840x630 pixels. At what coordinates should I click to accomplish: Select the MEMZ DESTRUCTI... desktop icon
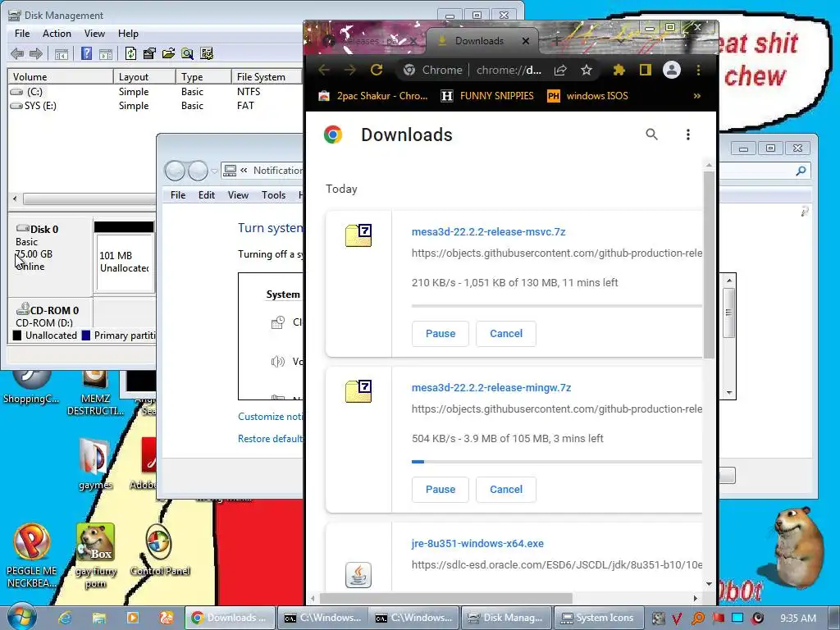(x=95, y=392)
